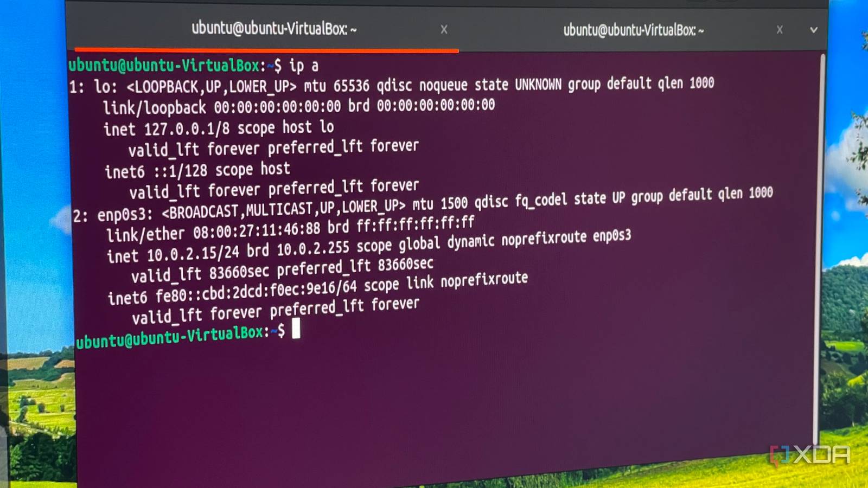The width and height of the screenshot is (868, 488).
Task: Click the broadcast address 10.0.2.255
Action: [x=313, y=249]
